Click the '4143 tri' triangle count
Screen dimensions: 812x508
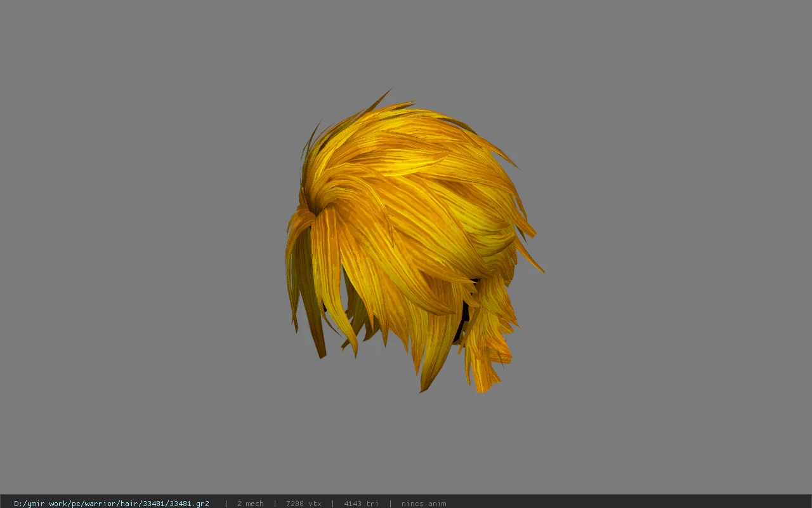pos(361,504)
